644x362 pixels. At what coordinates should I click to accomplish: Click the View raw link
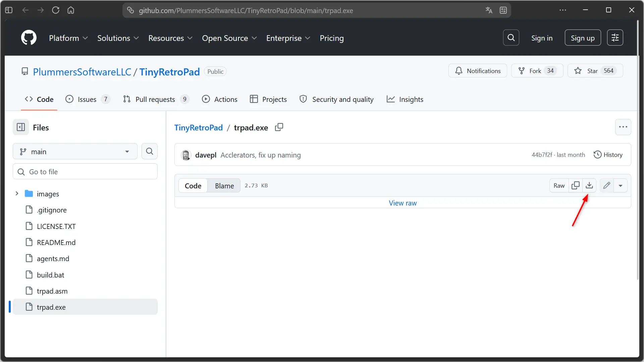click(x=402, y=203)
